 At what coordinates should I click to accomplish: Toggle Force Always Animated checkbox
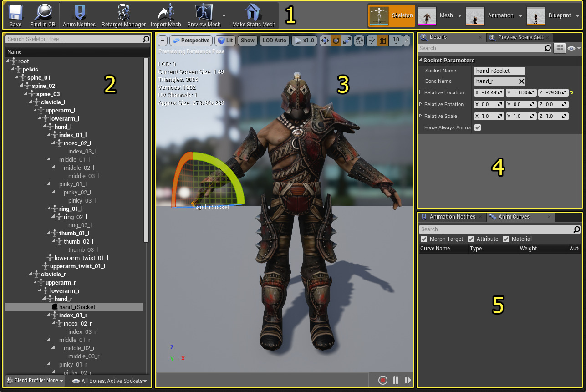(x=478, y=128)
